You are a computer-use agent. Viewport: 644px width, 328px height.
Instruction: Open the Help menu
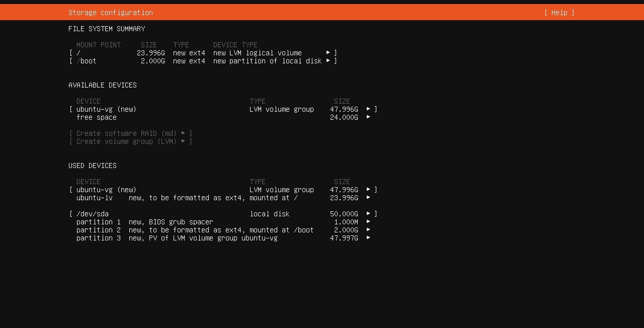[x=558, y=13]
